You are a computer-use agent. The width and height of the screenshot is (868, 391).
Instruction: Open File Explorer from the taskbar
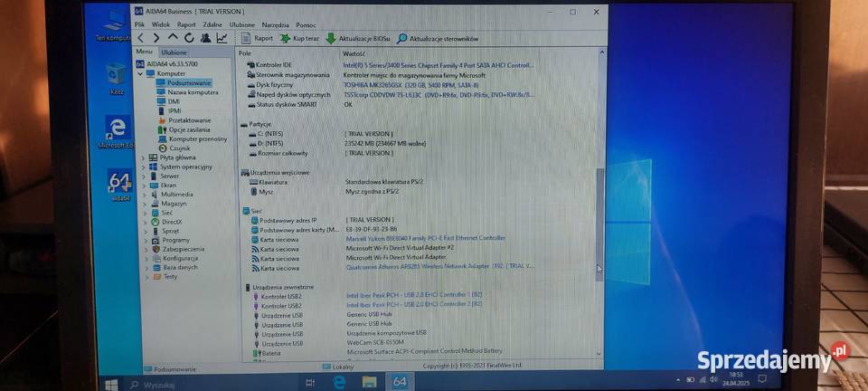pos(368,382)
